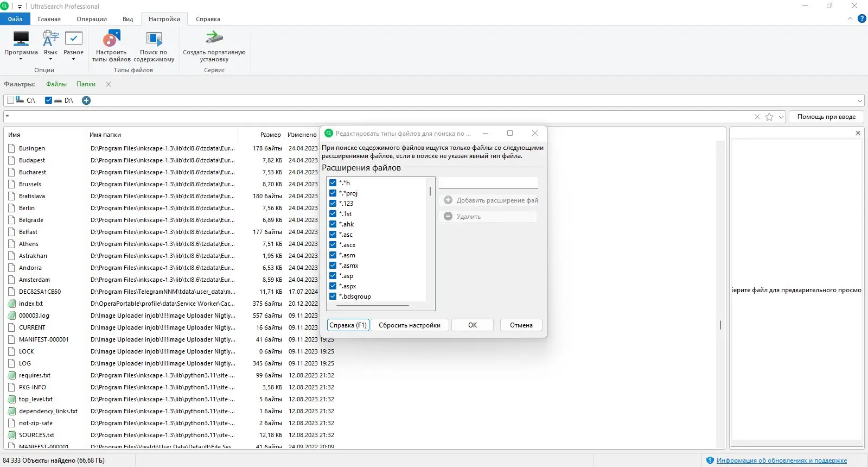Image resolution: width=868 pixels, height=467 pixels.
Task: Uncheck the *.123 extension
Action: [333, 204]
